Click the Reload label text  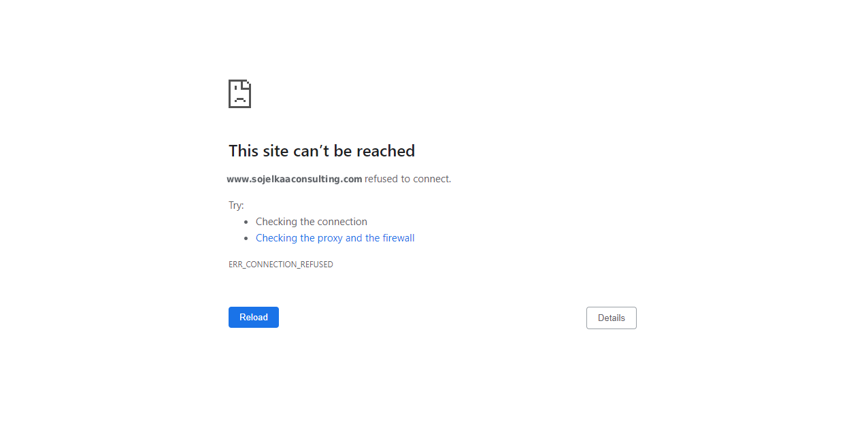tap(254, 317)
